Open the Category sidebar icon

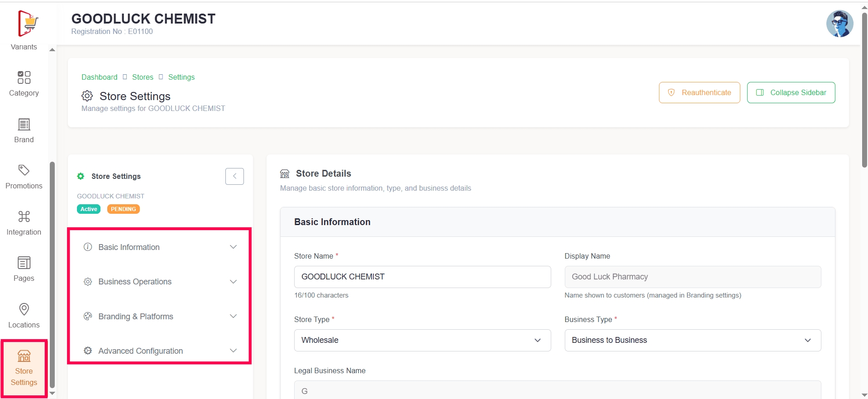click(24, 78)
